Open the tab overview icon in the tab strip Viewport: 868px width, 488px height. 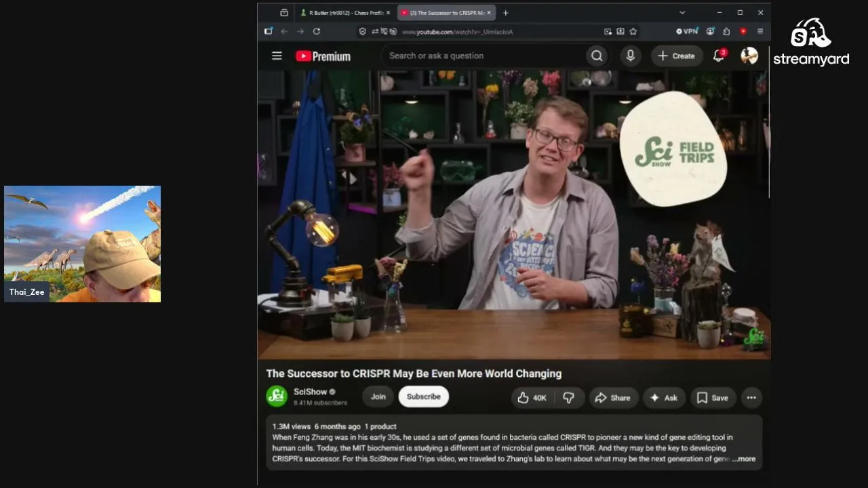(284, 12)
